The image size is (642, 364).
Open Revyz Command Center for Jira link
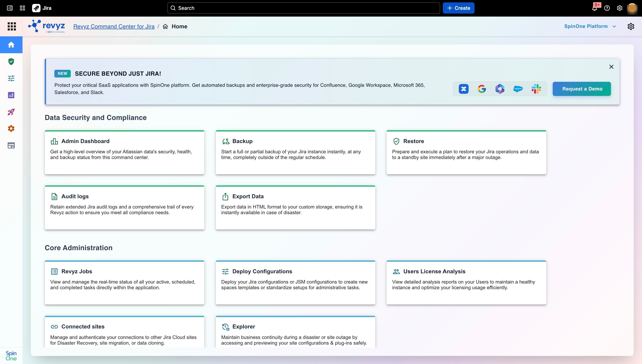click(x=114, y=26)
